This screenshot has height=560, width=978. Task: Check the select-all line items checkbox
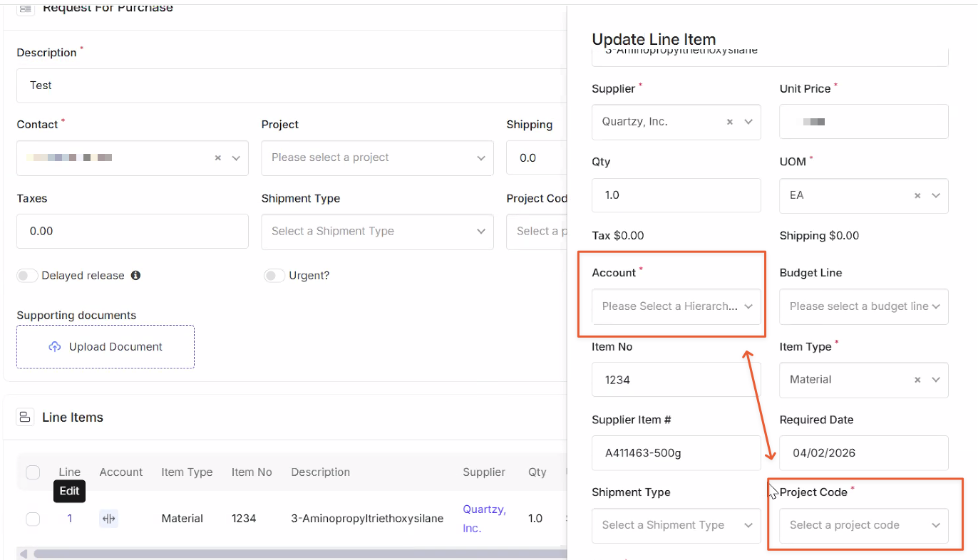[33, 472]
